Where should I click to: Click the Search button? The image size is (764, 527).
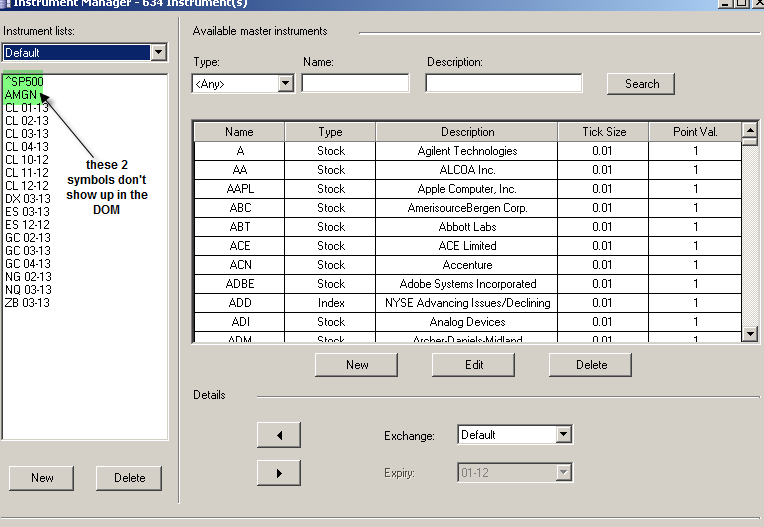pyautogui.click(x=641, y=84)
